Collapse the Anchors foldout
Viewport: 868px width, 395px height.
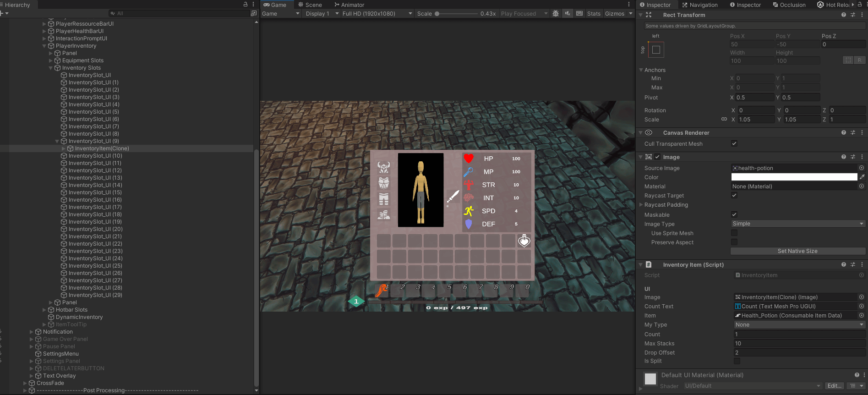pyautogui.click(x=641, y=70)
